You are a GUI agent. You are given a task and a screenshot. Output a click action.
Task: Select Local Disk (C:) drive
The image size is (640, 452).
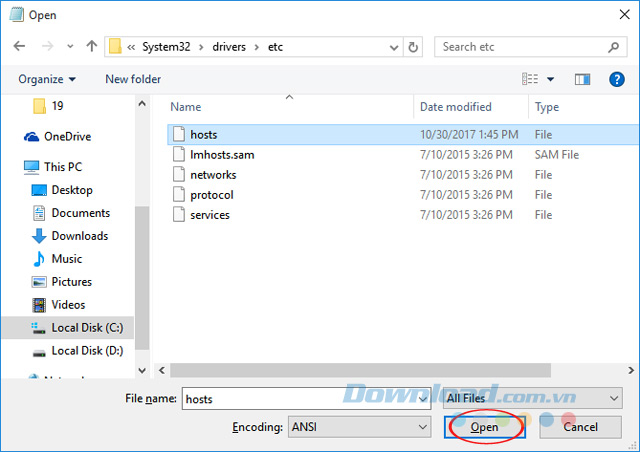pyautogui.click(x=68, y=327)
